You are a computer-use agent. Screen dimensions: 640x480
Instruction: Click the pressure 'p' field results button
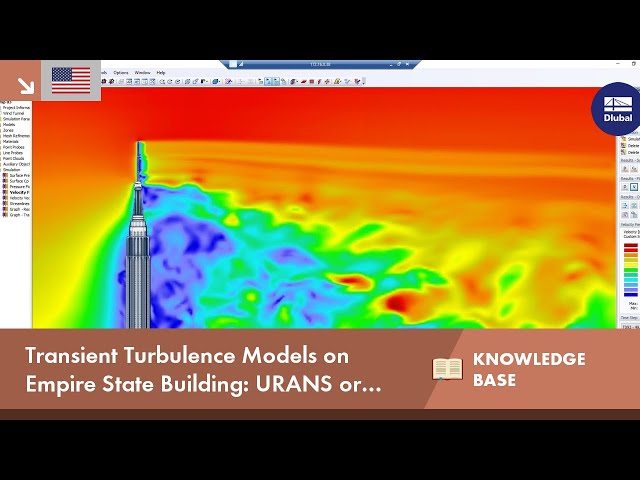tap(625, 187)
